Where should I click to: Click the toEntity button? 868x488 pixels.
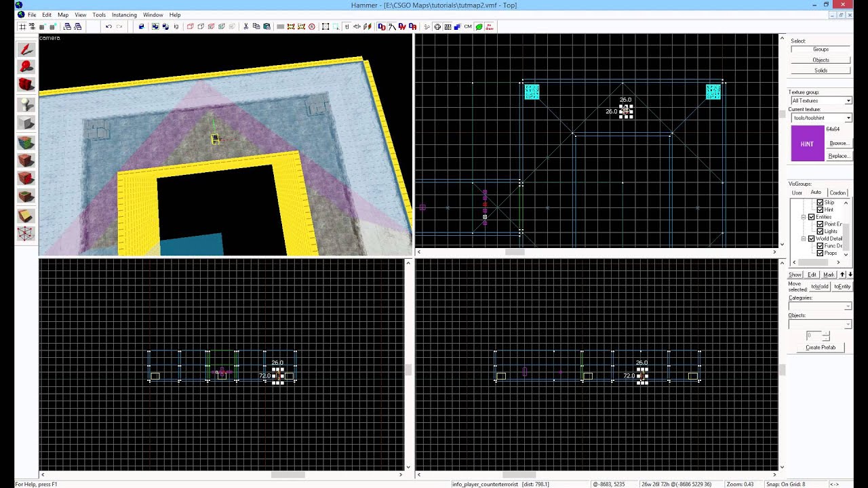click(842, 286)
